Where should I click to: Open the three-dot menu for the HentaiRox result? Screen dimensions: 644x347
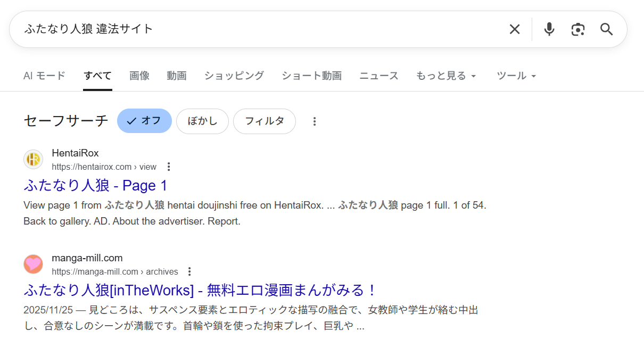click(x=168, y=166)
